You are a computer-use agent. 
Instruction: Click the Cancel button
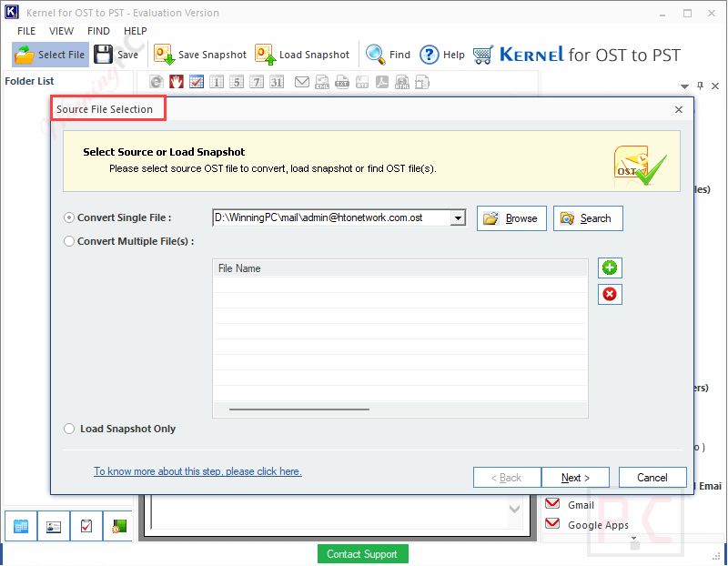click(x=652, y=478)
